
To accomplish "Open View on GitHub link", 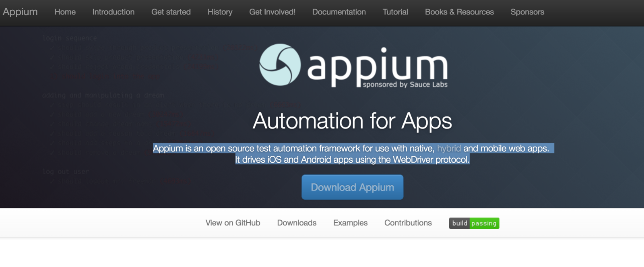I will click(233, 223).
